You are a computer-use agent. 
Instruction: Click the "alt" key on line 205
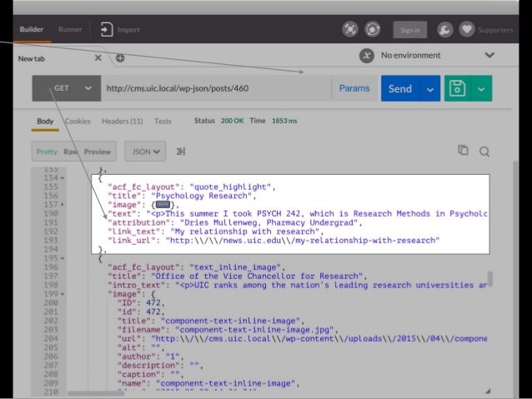coord(129,347)
